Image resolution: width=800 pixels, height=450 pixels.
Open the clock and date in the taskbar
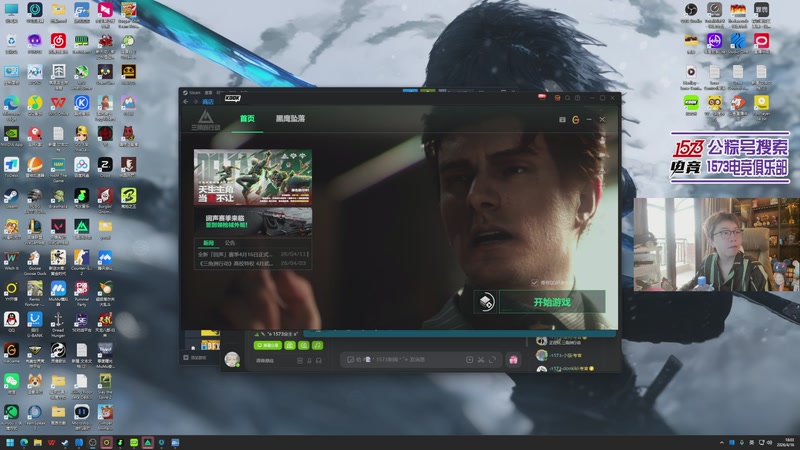click(788, 442)
